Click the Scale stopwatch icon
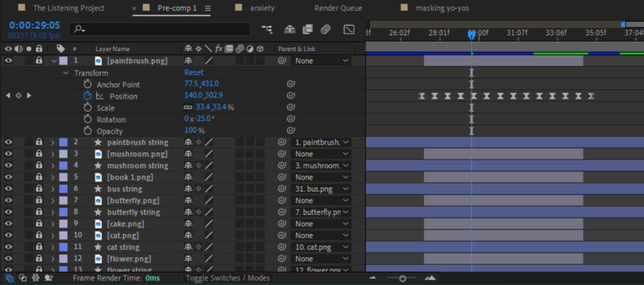644x285 pixels. tap(88, 108)
